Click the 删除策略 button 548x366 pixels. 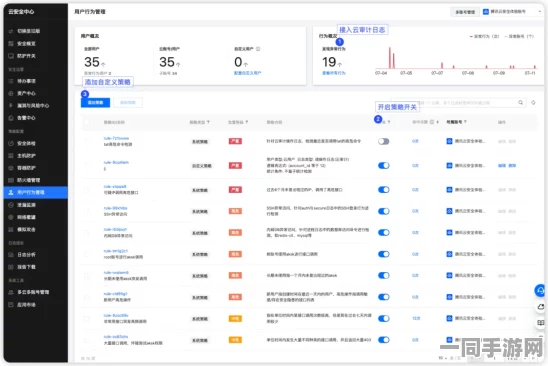(x=128, y=102)
